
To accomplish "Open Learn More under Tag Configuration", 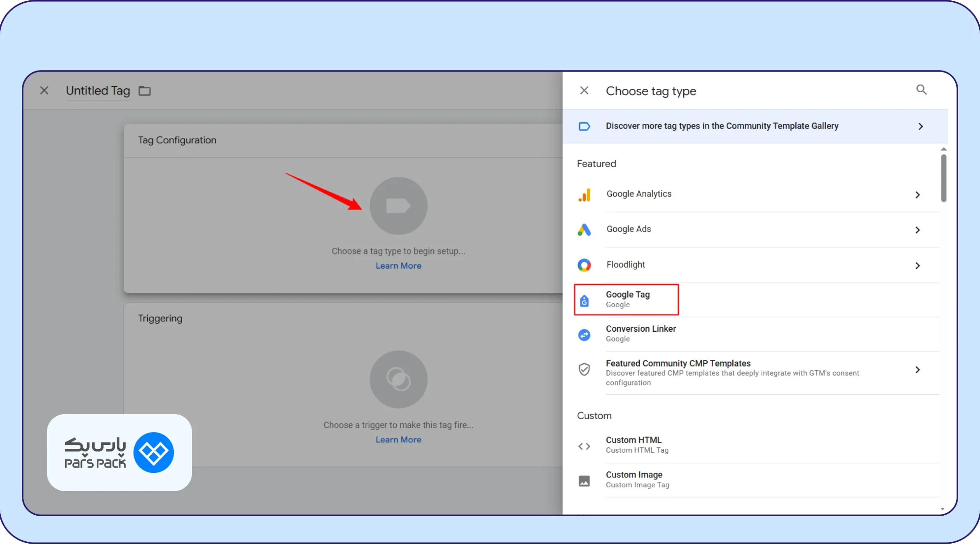I will (x=398, y=265).
